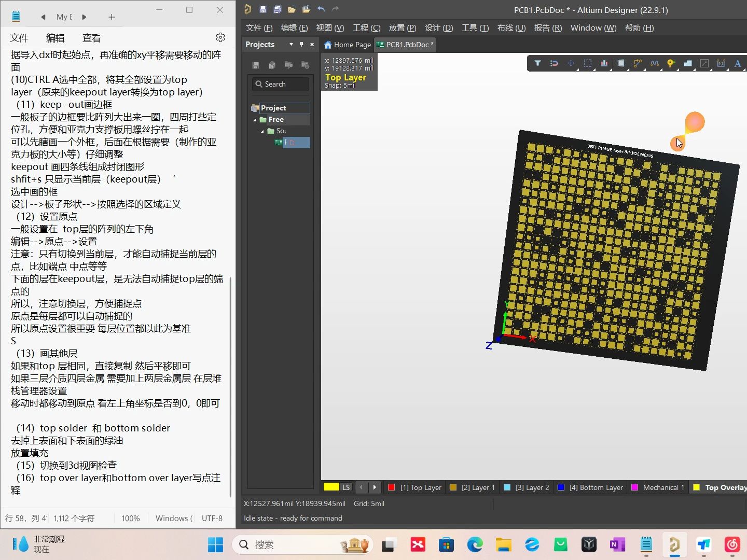Image resolution: width=747 pixels, height=560 pixels.
Task: Select the place string text tool
Action: (738, 63)
